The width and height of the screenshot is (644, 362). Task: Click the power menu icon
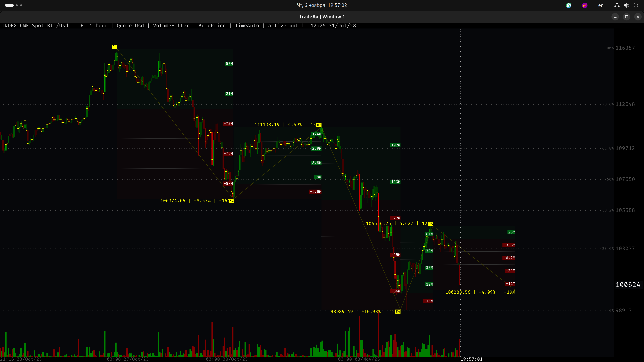click(x=636, y=5)
